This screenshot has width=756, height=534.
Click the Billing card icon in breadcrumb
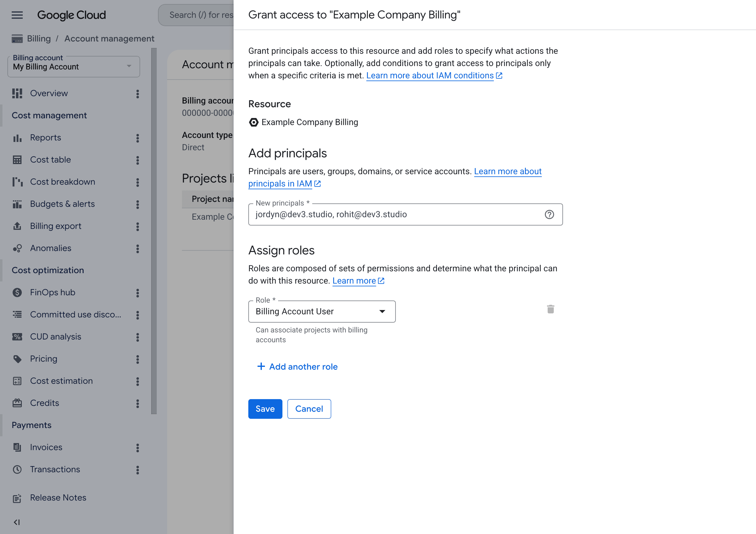tap(17, 39)
